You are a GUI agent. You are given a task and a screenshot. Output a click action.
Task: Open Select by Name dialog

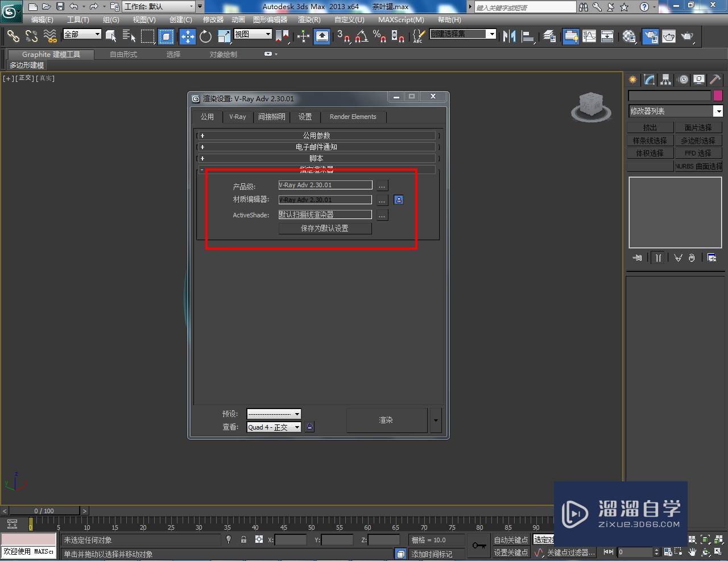click(x=129, y=36)
